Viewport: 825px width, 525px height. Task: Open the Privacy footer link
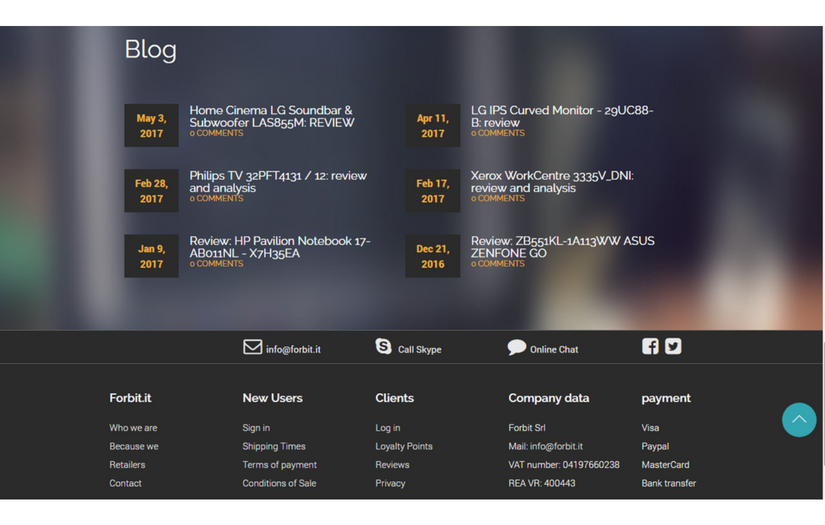pyautogui.click(x=390, y=483)
